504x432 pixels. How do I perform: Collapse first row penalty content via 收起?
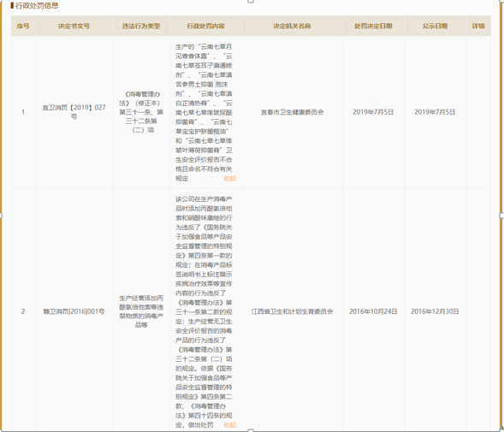229,179
